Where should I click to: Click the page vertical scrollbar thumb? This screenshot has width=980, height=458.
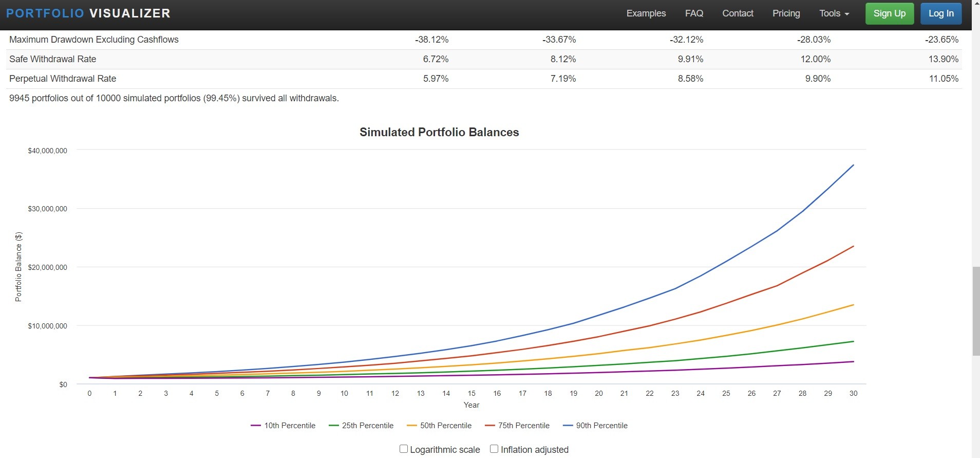975,311
